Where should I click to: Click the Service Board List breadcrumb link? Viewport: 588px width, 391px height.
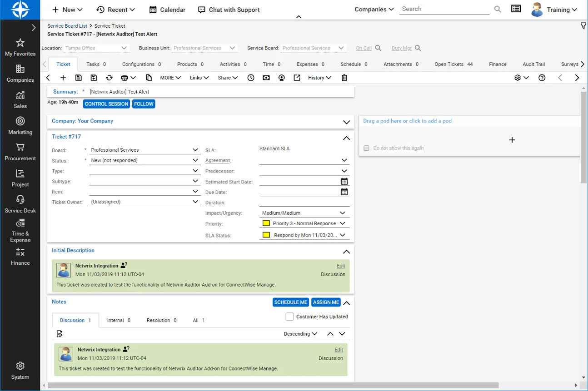click(x=67, y=26)
